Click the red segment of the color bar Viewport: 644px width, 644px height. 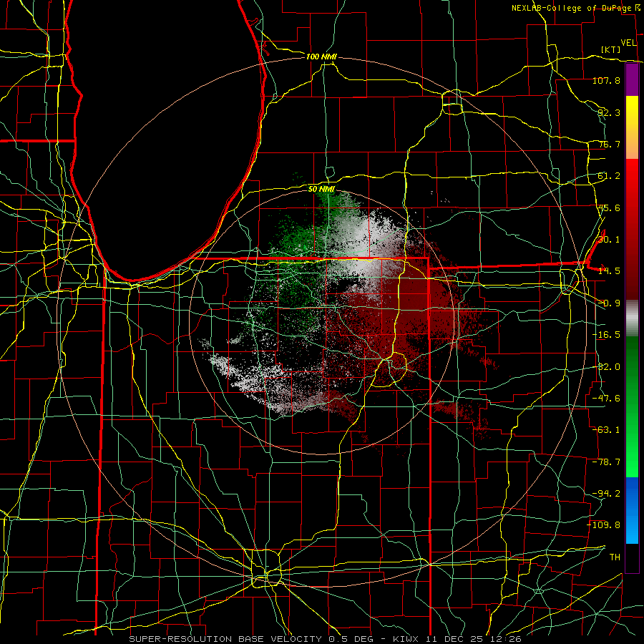632,229
